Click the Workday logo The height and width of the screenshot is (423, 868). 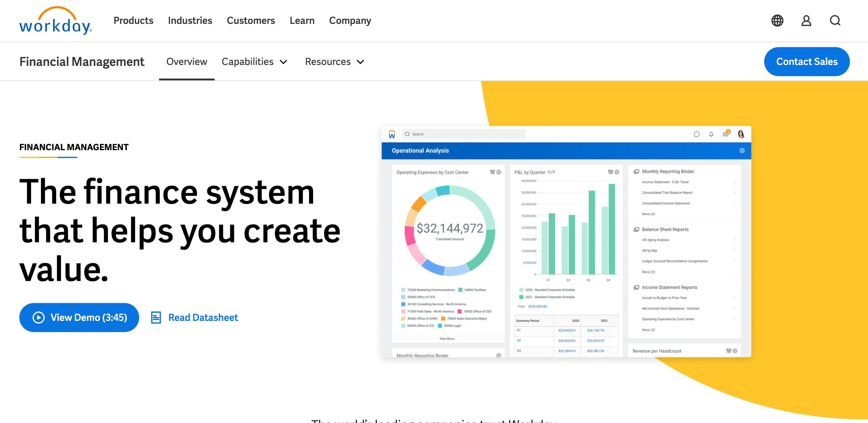click(56, 21)
